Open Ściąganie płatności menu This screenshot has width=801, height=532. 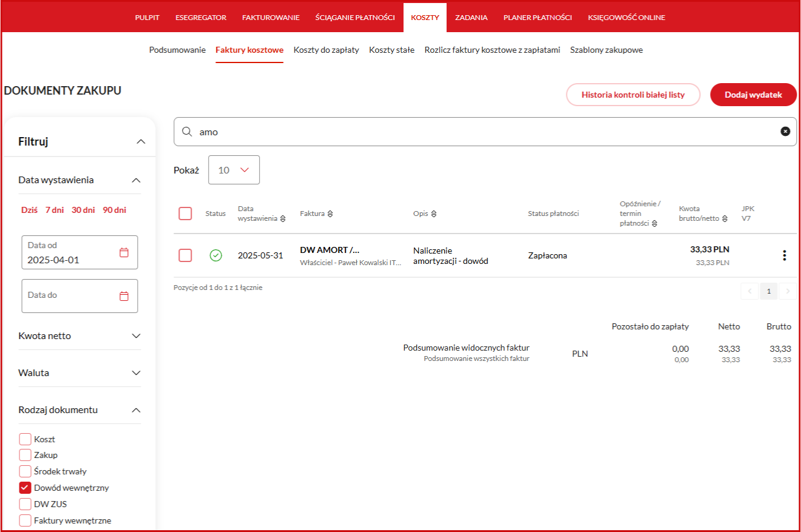tap(355, 18)
